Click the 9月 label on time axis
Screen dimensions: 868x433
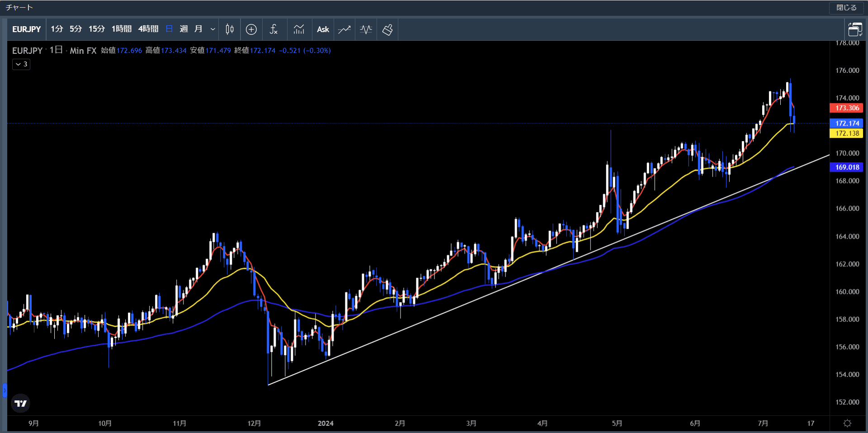[x=33, y=424]
